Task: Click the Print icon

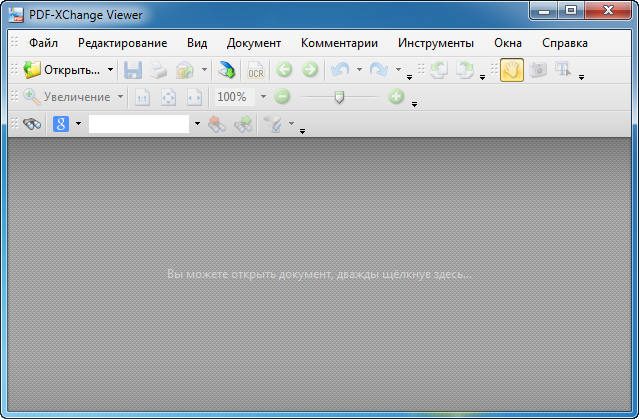Action: 159,71
